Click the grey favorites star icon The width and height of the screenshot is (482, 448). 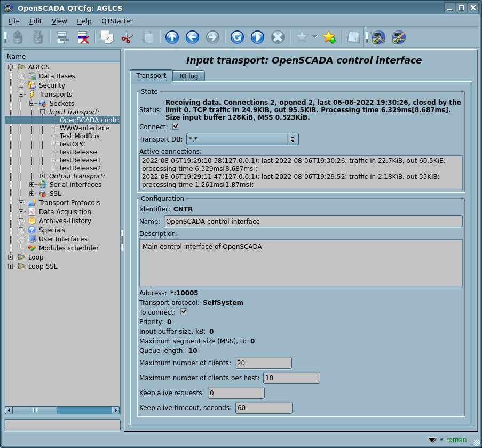pyautogui.click(x=302, y=37)
